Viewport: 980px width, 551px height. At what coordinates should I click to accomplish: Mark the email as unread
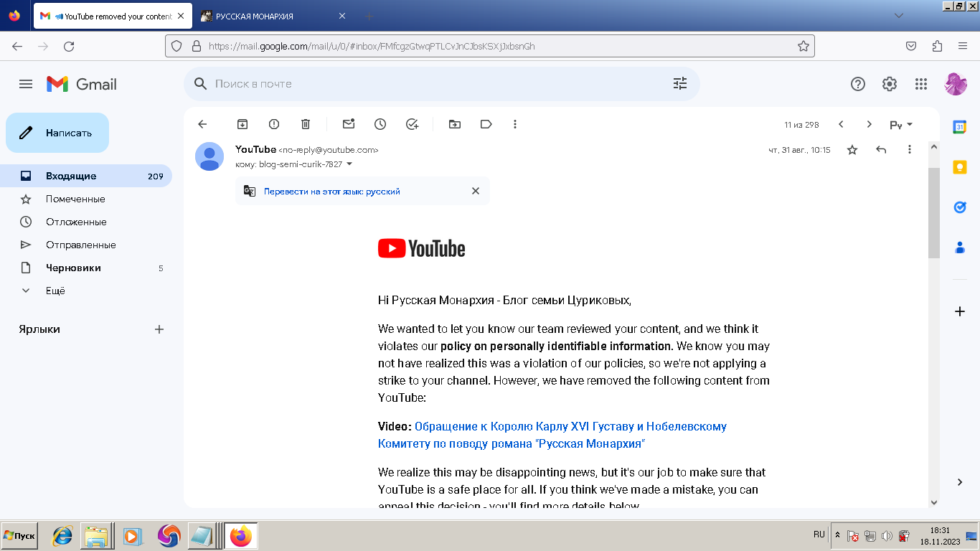point(349,124)
